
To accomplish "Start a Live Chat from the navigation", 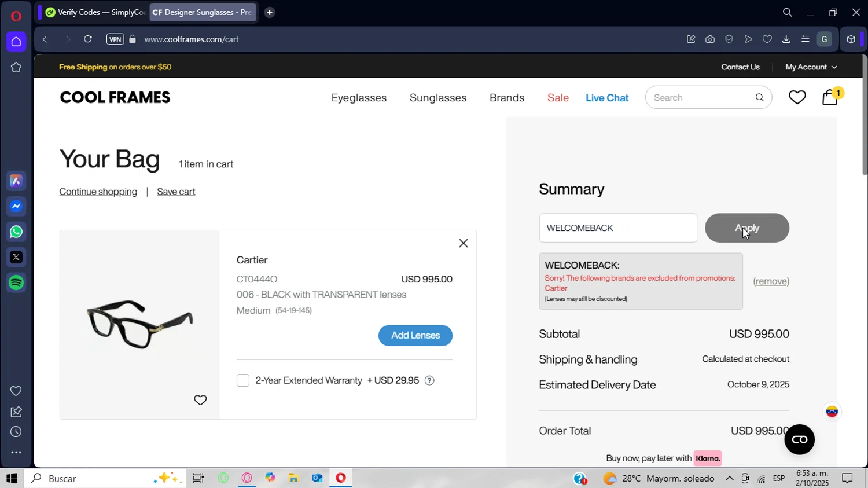I will [607, 98].
